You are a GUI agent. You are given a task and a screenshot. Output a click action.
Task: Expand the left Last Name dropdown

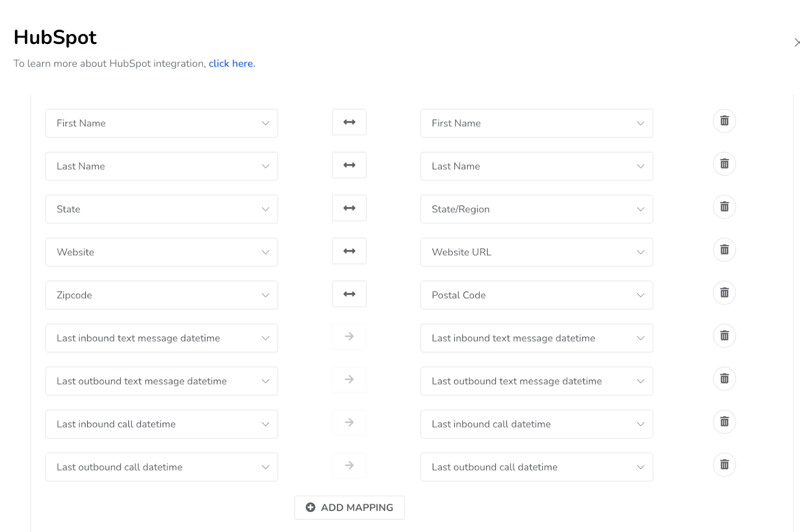pyautogui.click(x=161, y=166)
